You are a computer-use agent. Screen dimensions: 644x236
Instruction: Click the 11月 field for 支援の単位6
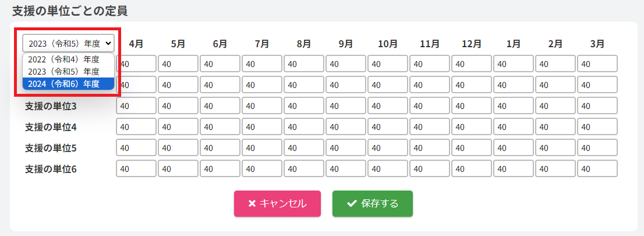[430, 168]
